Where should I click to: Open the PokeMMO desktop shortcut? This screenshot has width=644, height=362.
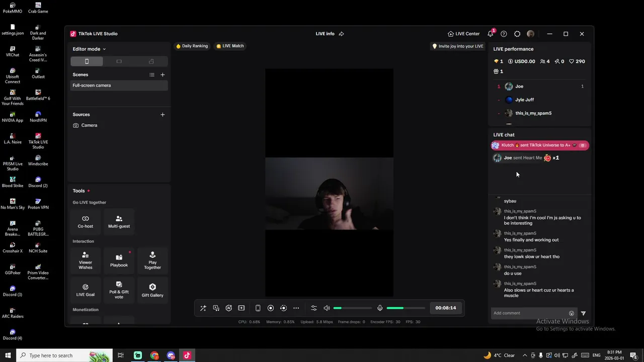pos(13,8)
